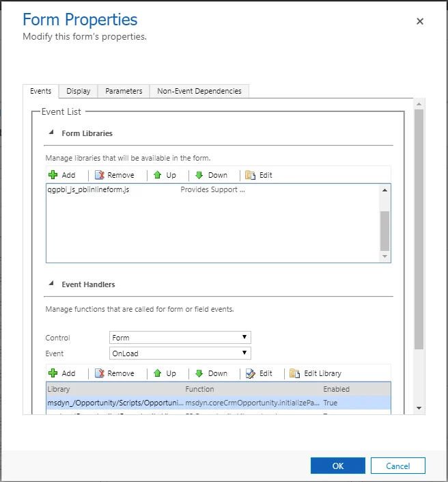
Task: Click the Remove icon in Event Handlers toolbar
Action: (100, 373)
